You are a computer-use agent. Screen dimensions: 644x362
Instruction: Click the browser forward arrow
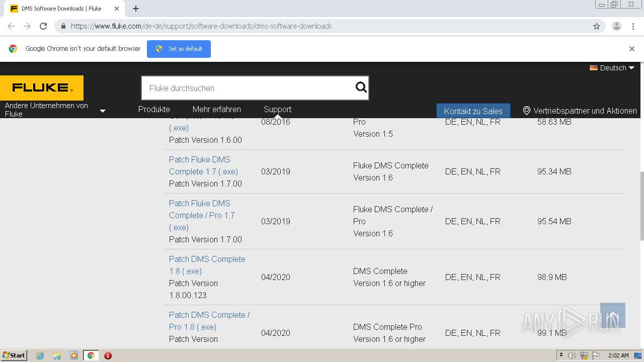[27, 26]
